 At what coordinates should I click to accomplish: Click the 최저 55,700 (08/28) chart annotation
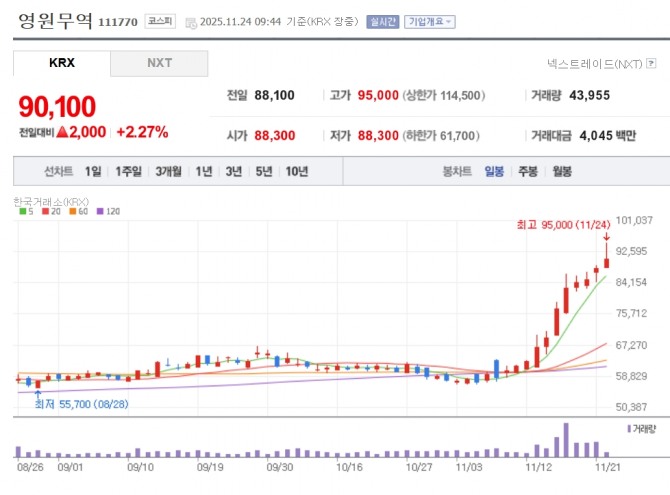(81, 404)
